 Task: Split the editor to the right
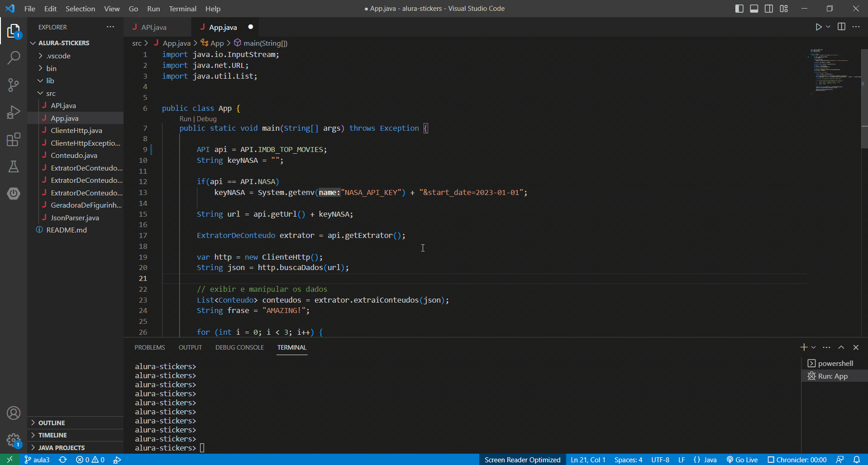coord(842,27)
